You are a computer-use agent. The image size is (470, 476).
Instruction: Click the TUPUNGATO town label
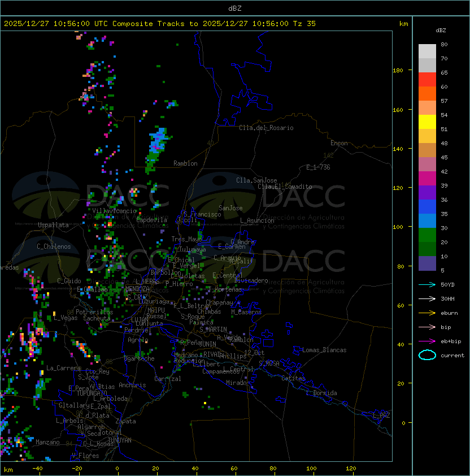92,393
